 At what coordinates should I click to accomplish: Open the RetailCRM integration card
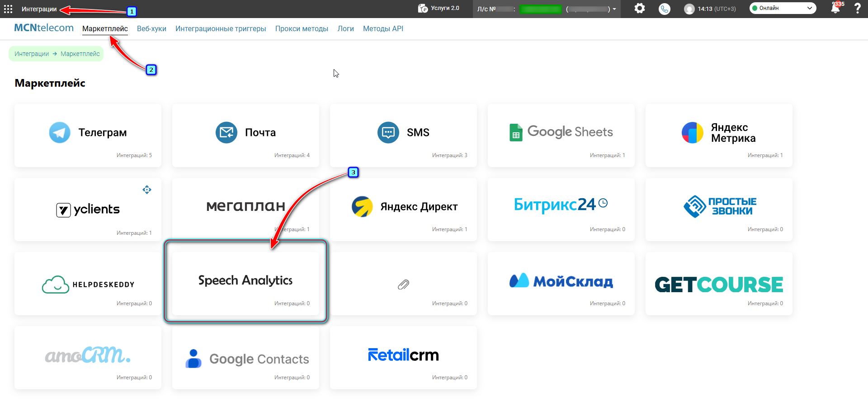pos(403,358)
